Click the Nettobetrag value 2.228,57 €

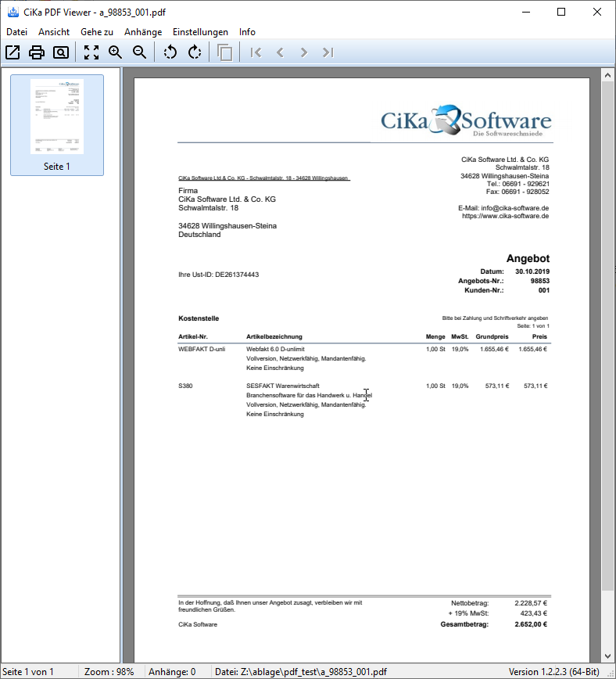pos(531,603)
